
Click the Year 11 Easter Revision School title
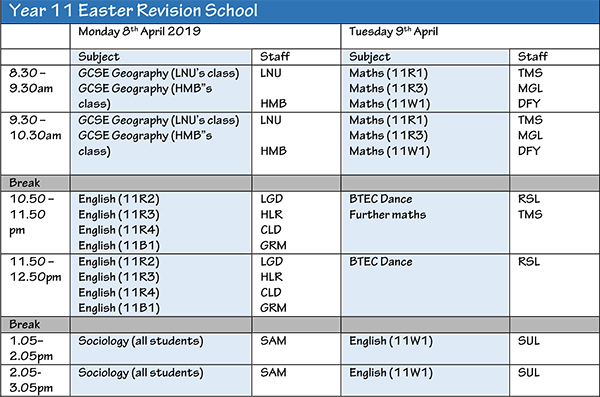133,10
